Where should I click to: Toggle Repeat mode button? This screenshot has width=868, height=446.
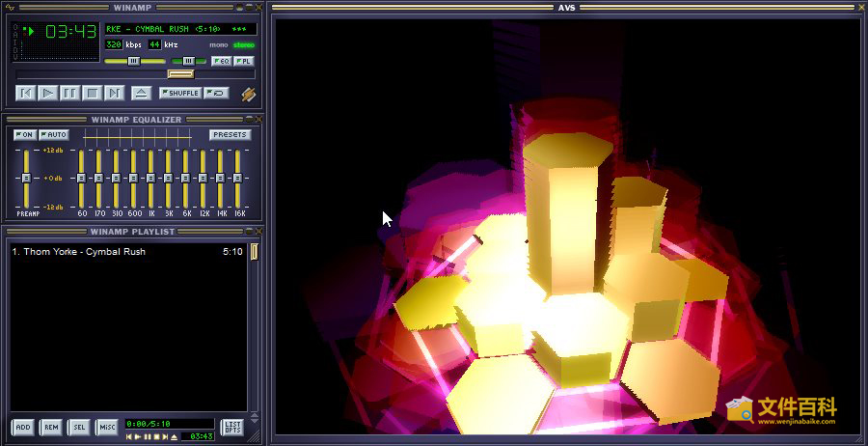coord(216,93)
